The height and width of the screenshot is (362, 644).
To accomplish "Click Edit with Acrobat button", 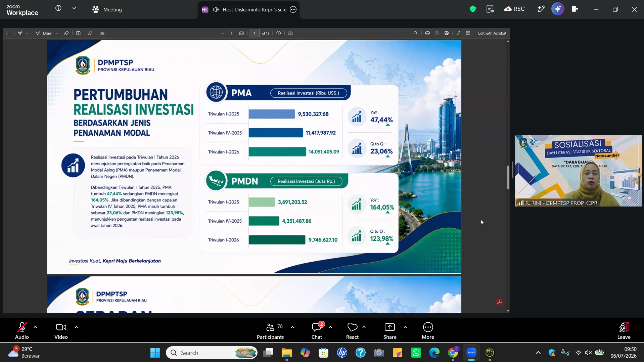I will tap(492, 33).
